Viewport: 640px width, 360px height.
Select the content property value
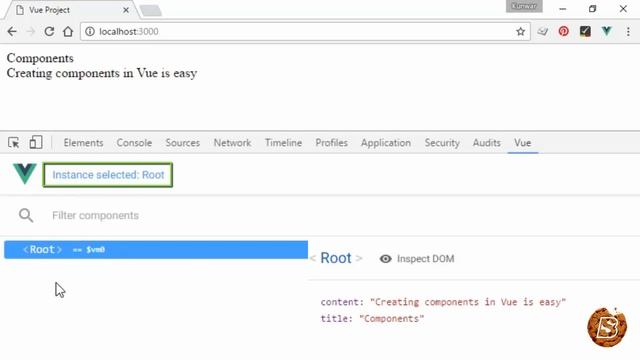click(468, 302)
